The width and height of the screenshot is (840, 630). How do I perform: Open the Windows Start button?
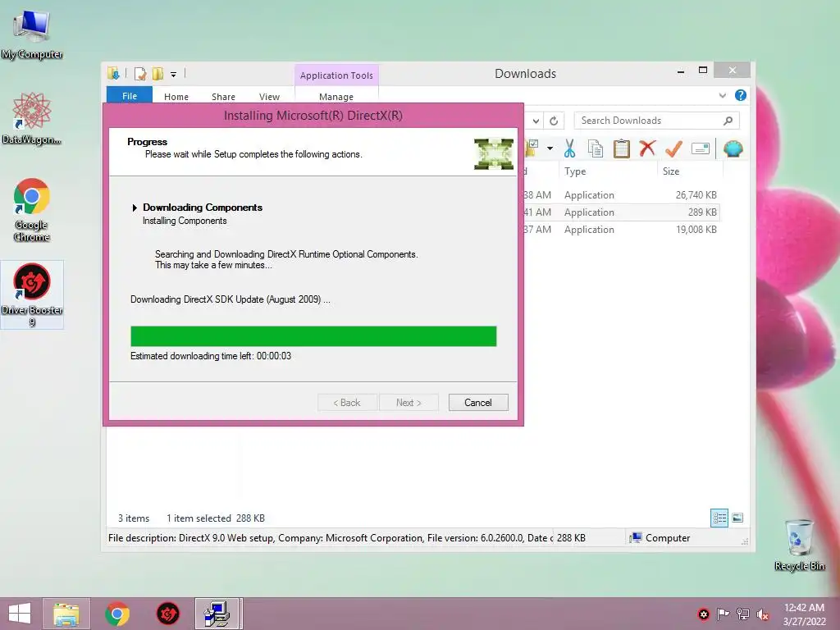(20, 614)
